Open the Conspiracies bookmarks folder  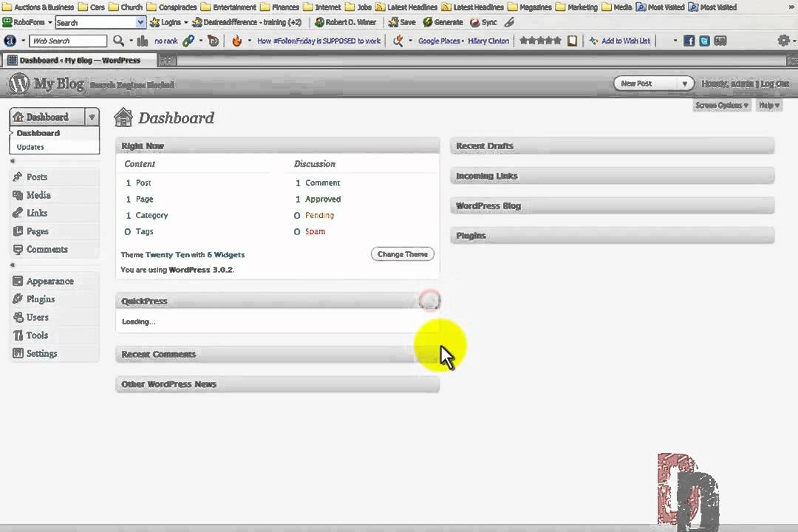(x=171, y=7)
